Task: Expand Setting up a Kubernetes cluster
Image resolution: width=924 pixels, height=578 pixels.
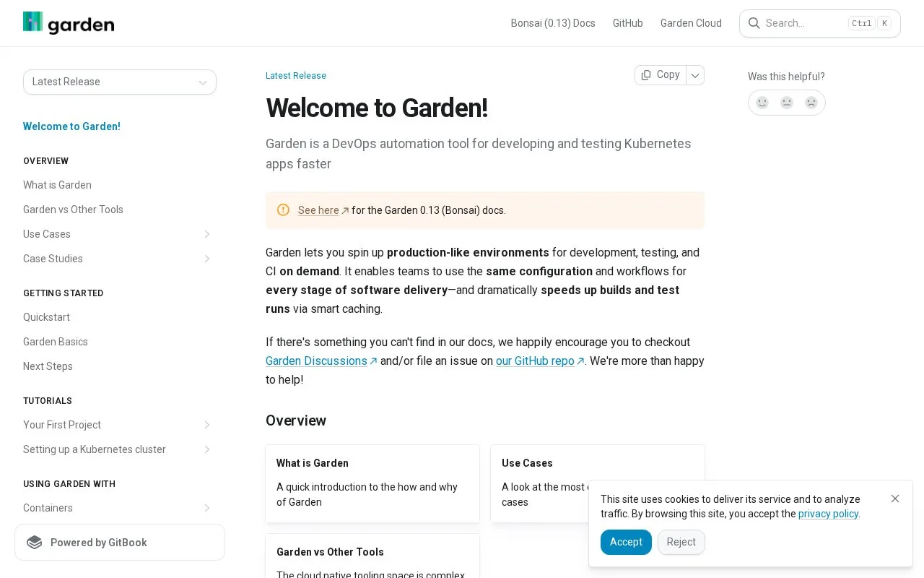Action: 206,449
